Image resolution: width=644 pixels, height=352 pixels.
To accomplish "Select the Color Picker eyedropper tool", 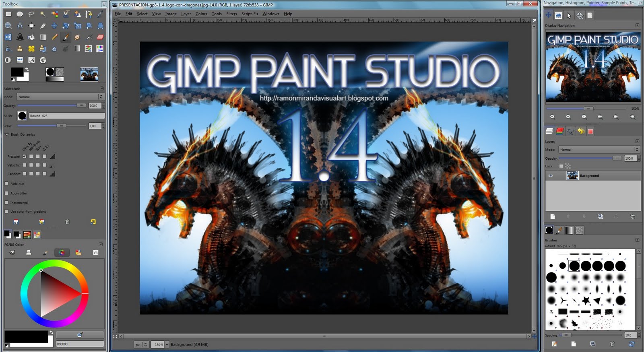I will [100, 14].
